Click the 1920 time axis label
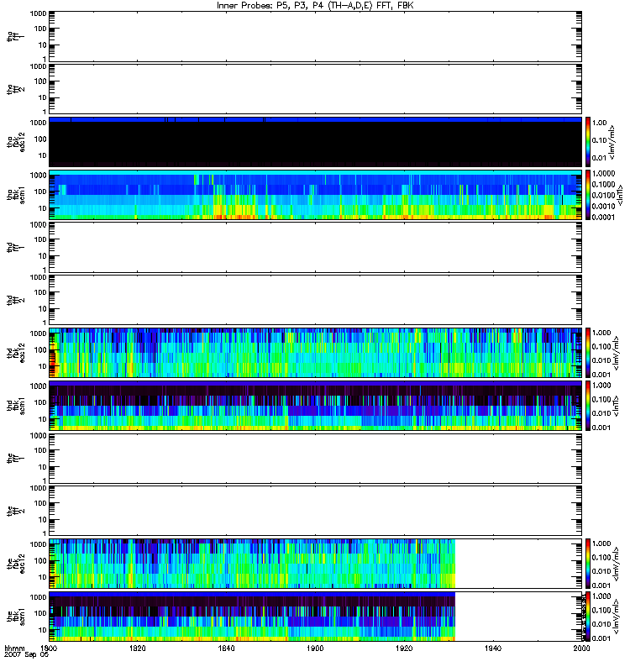 (404, 648)
